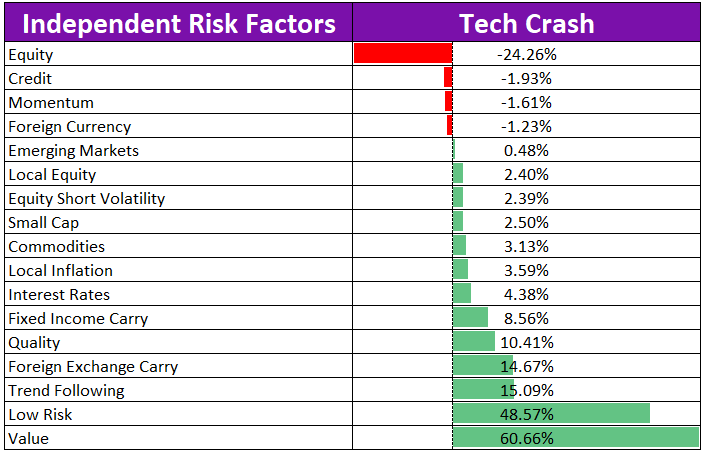Select the Foreign Currency row label
The width and height of the screenshot is (705, 455).
69,127
